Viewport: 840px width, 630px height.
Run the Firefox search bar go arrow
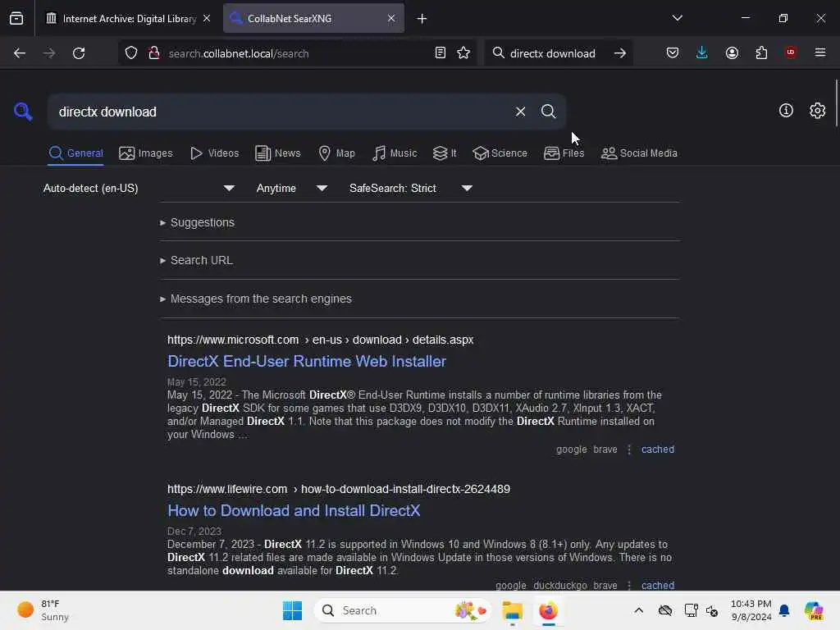(x=620, y=53)
